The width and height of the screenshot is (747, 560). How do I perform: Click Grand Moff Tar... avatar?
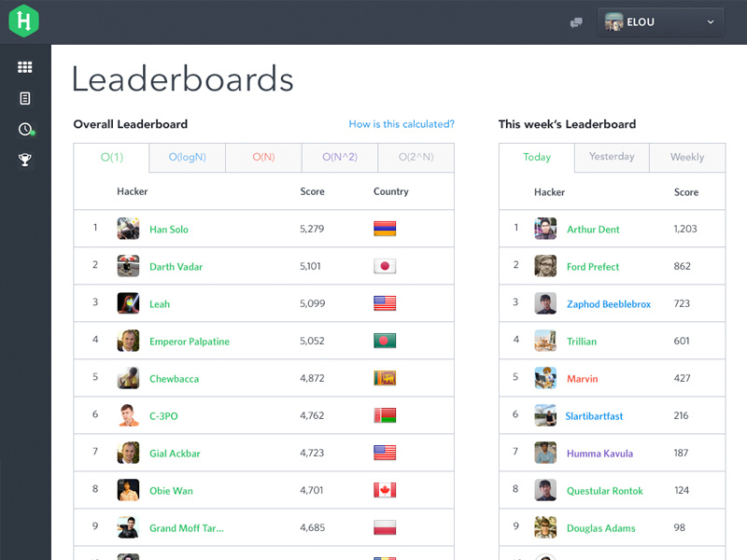click(x=128, y=527)
